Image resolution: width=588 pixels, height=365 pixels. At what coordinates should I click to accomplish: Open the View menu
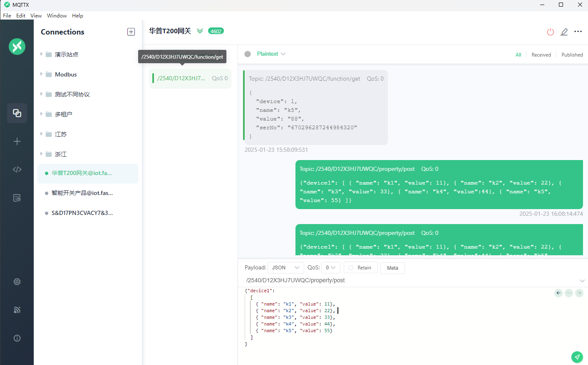click(36, 16)
